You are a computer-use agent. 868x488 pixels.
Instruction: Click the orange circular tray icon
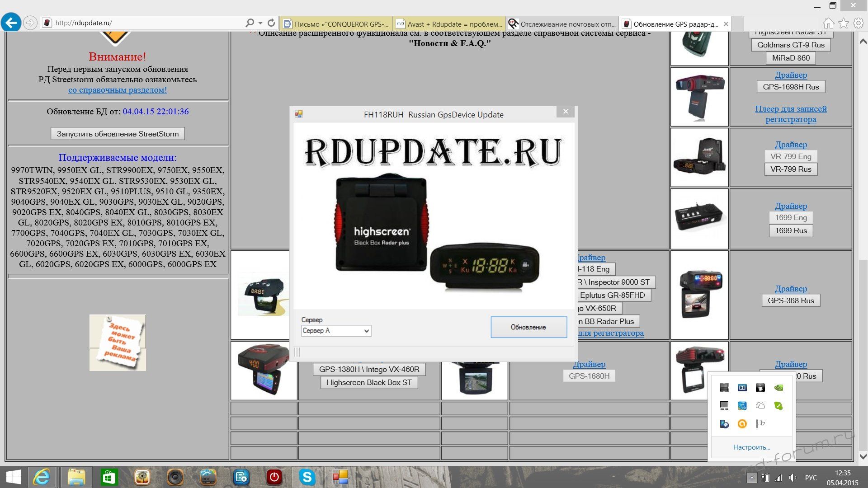(742, 424)
